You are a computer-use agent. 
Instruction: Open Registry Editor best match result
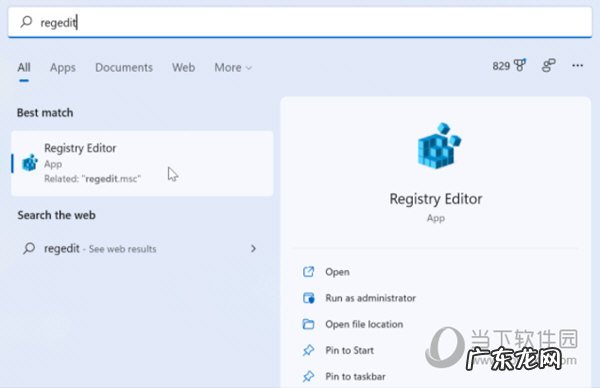[x=142, y=163]
